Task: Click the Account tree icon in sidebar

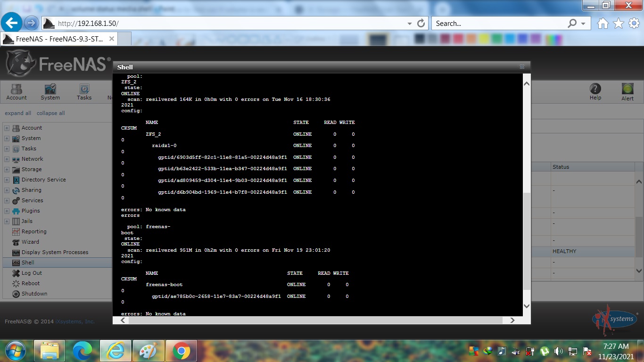Action: coord(16,128)
